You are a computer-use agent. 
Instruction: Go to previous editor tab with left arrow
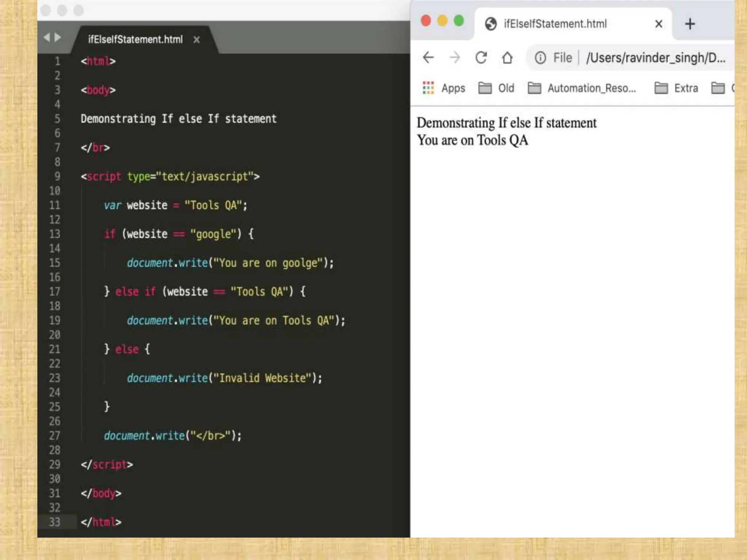click(x=47, y=38)
